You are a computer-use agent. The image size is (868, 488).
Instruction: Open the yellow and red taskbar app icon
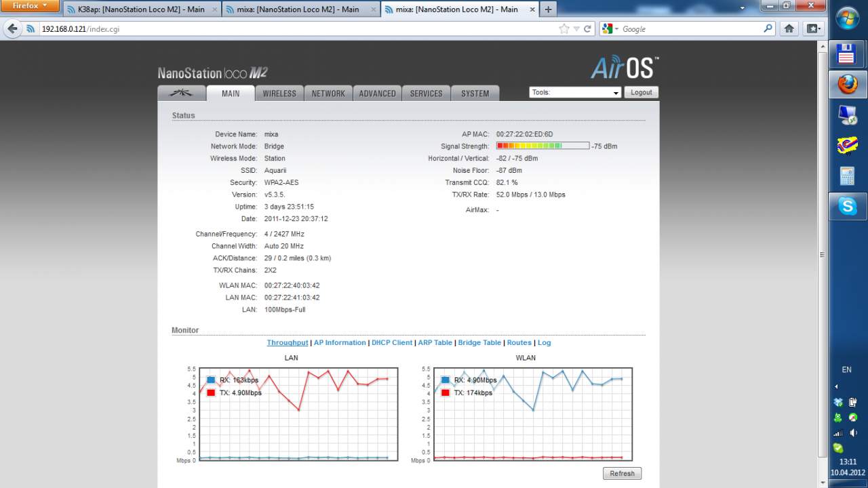[847, 146]
